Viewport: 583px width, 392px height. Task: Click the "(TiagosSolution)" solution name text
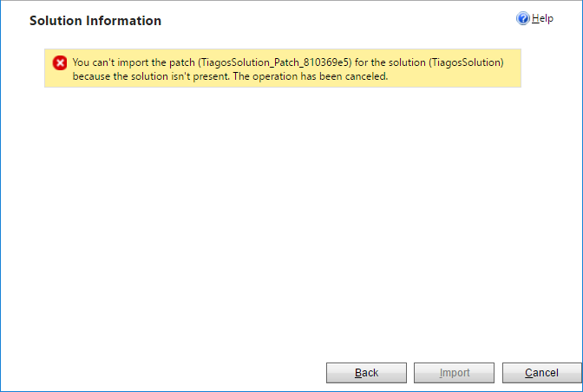point(466,62)
